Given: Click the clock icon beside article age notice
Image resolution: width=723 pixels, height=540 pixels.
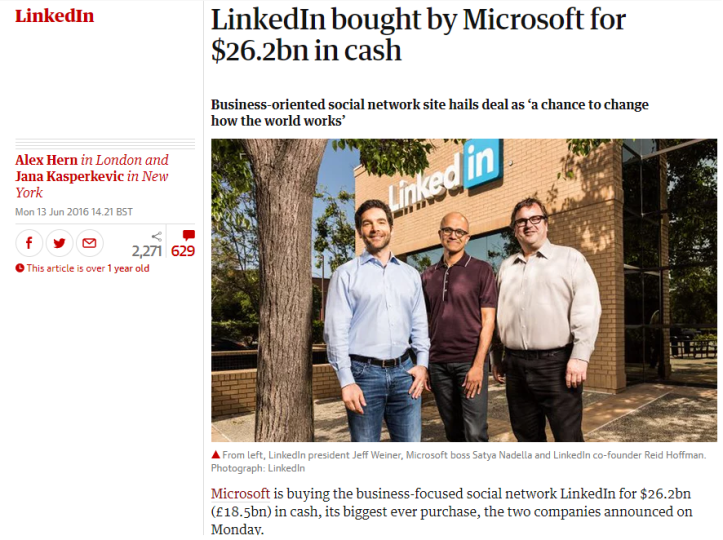Looking at the screenshot, I should click(x=20, y=268).
